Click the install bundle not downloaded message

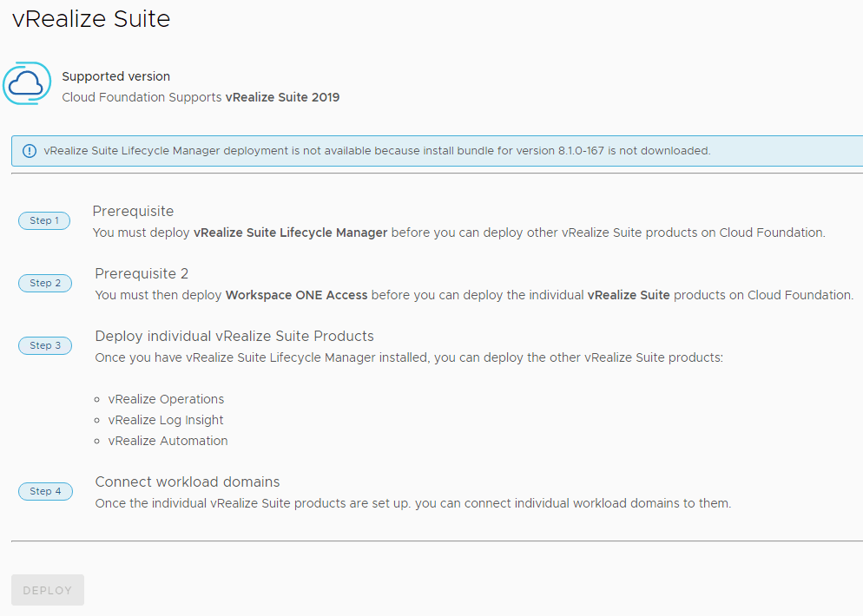(377, 151)
